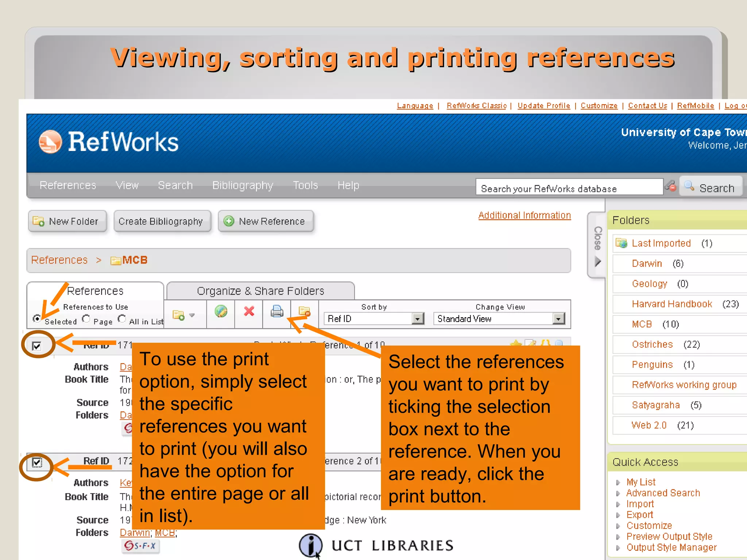Open the MCB folder in sidebar
The image size is (747, 560).
(642, 324)
